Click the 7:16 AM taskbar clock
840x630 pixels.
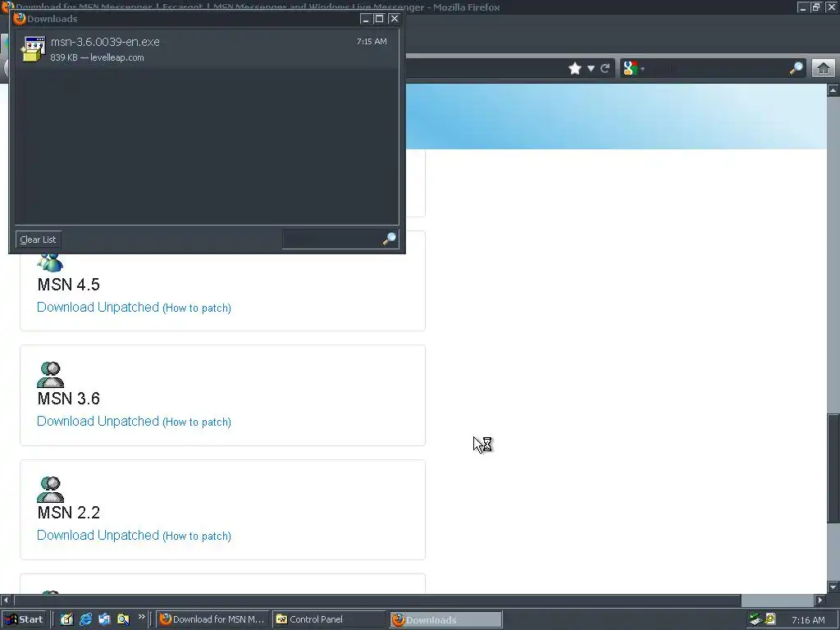(x=808, y=620)
